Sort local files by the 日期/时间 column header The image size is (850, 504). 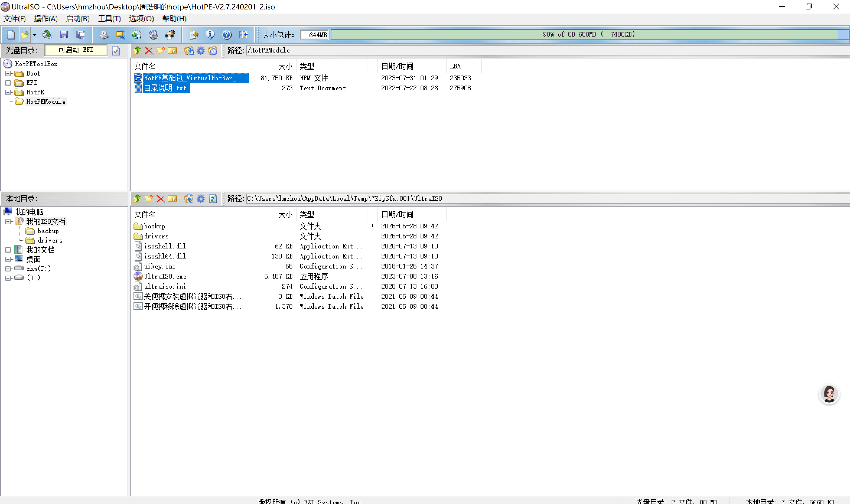tap(412, 214)
